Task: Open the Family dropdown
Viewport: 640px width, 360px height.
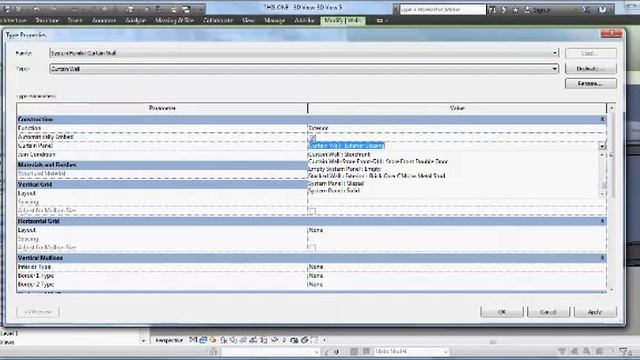Action: (304, 53)
